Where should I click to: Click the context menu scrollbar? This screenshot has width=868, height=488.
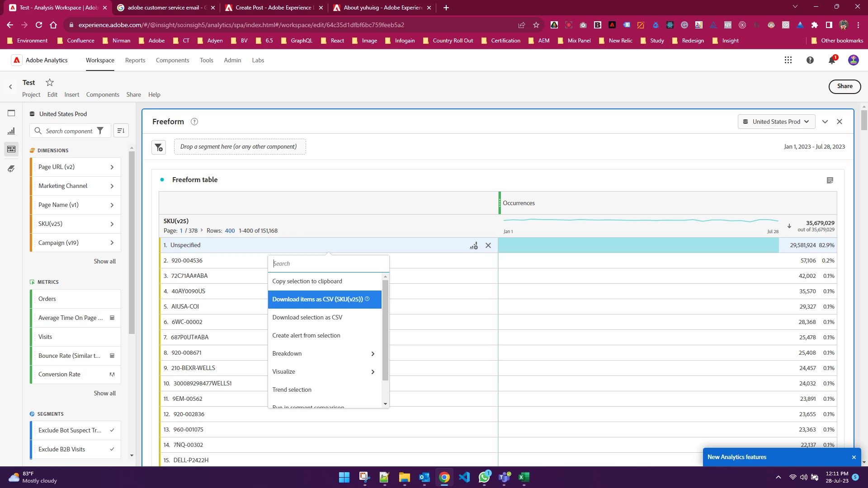385,330
